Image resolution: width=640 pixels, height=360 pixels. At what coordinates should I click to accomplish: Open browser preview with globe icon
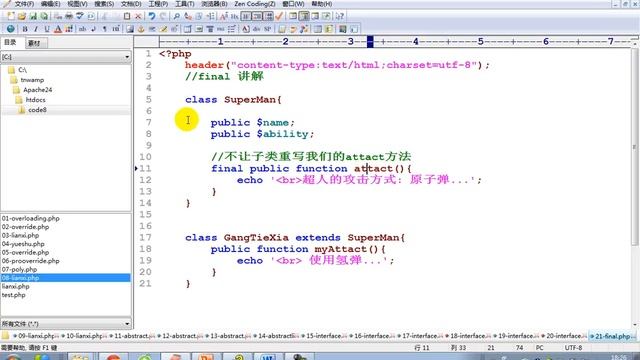11,29
